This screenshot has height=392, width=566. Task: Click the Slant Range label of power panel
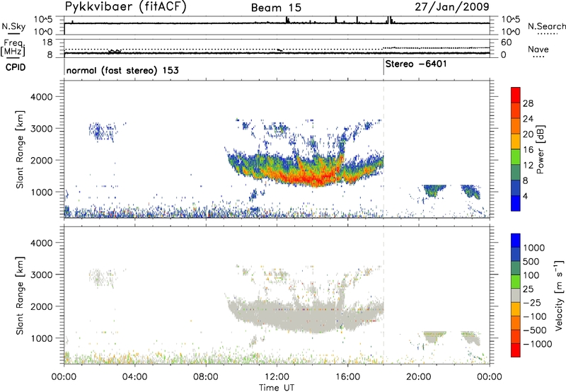(20, 149)
